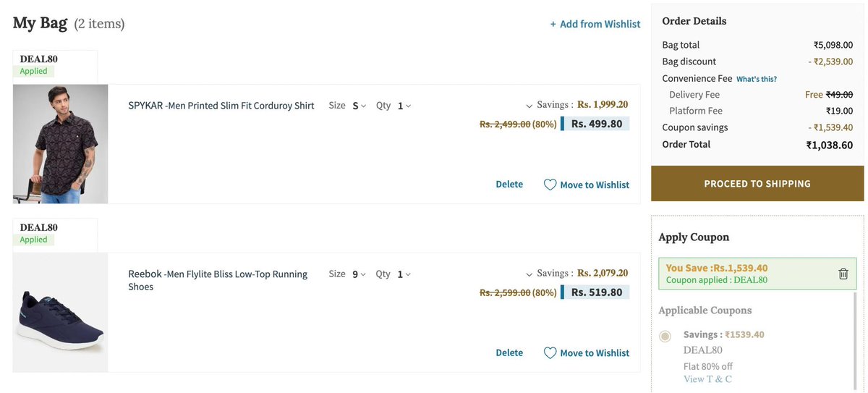Expand savings details for SPYKAR shirt
This screenshot has height=393, width=868.
pyautogui.click(x=529, y=106)
